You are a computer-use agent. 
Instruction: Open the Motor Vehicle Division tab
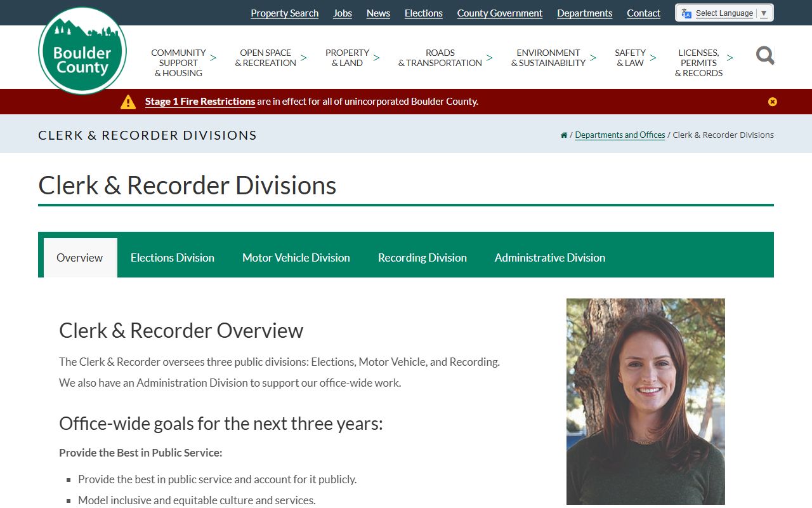[x=296, y=258]
